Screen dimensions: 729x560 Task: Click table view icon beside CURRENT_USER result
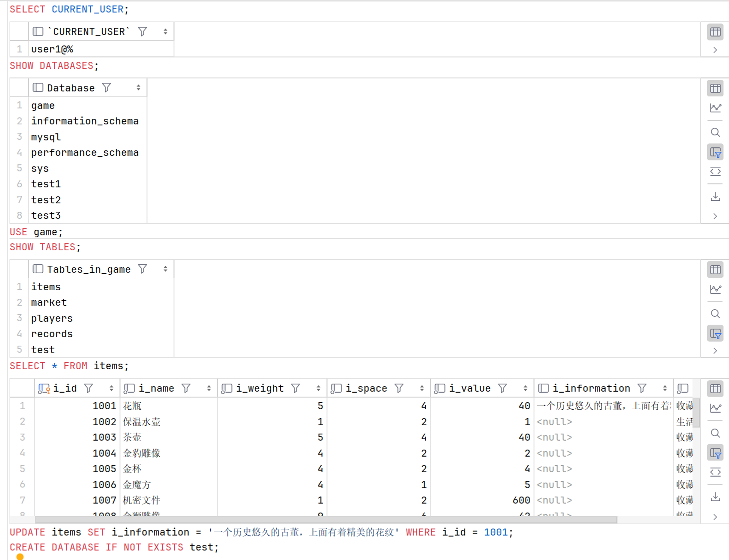pos(715,32)
